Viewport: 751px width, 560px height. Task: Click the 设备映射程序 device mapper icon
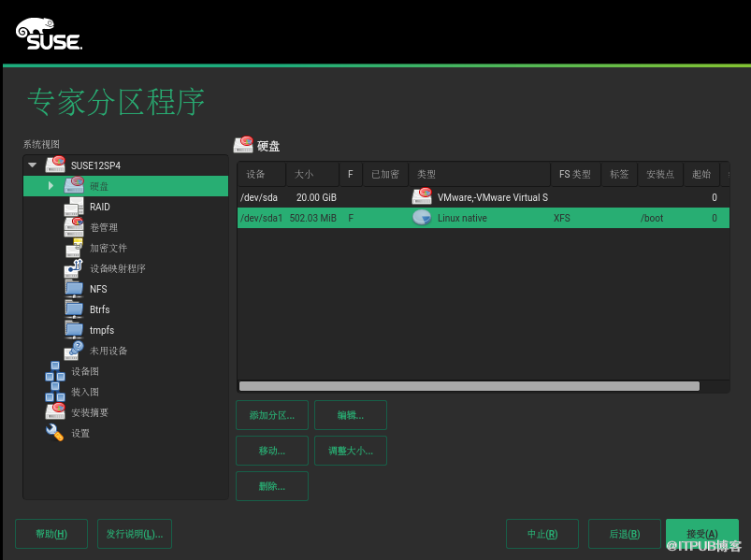[x=74, y=268]
